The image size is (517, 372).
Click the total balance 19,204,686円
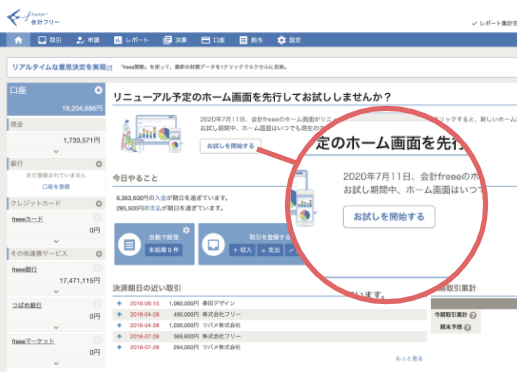(x=82, y=108)
